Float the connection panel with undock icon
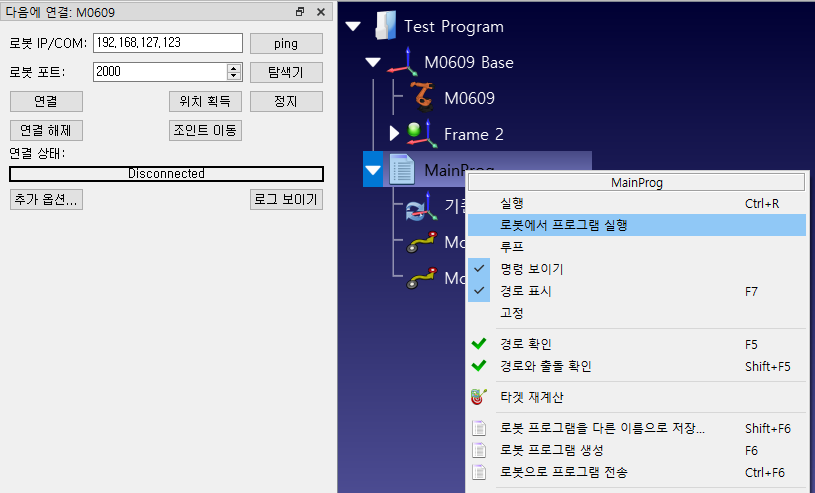Viewport: 815px width, 493px height. pos(300,11)
